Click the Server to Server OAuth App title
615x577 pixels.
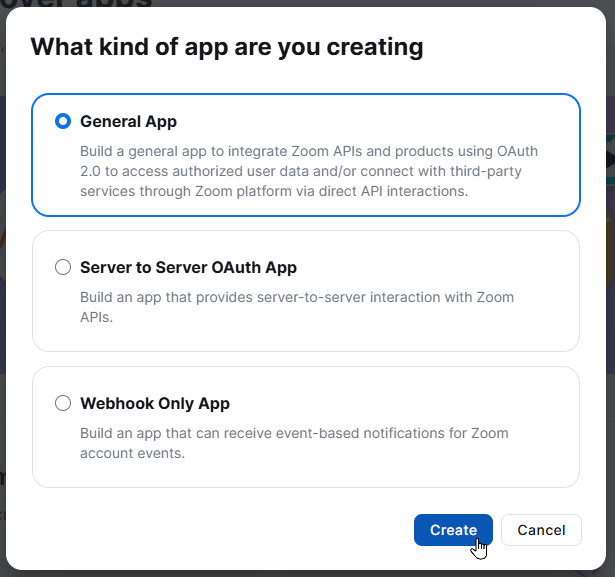click(189, 268)
